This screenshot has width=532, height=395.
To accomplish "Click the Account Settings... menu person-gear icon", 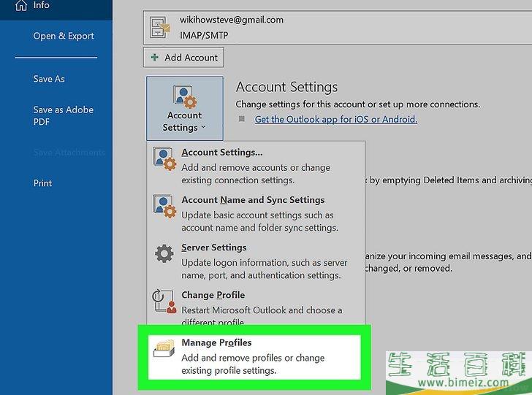I will pyautogui.click(x=164, y=158).
